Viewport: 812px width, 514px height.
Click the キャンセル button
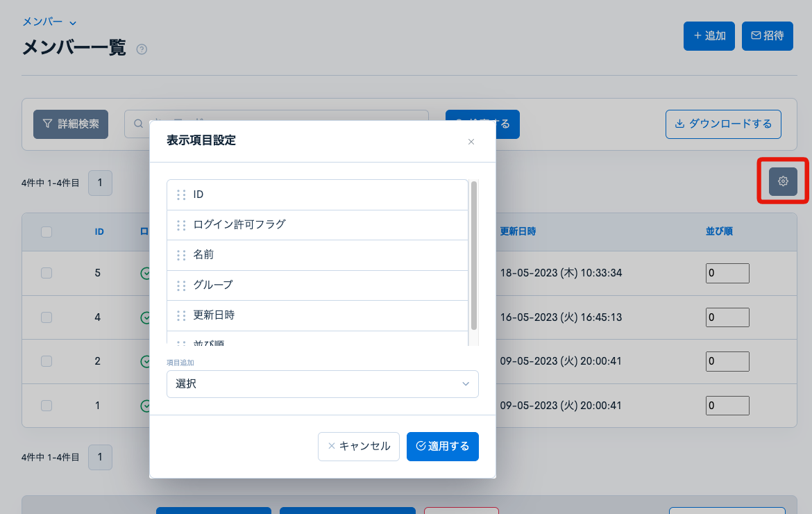coord(358,446)
